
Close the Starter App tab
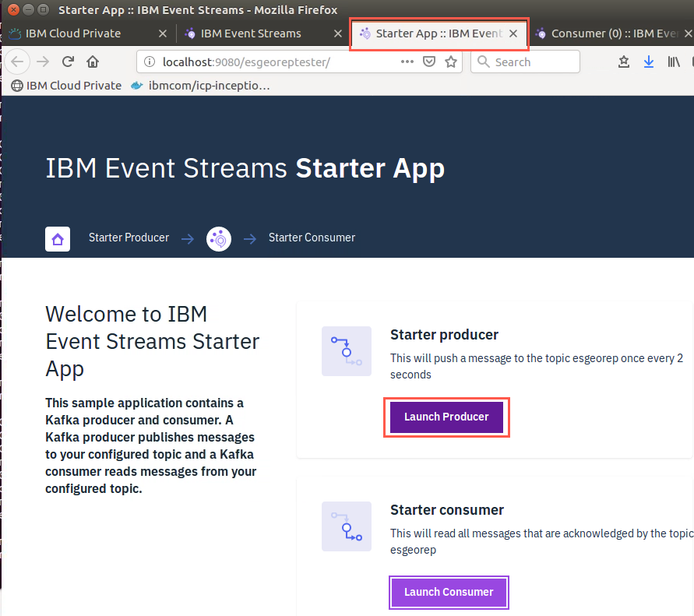pos(513,33)
